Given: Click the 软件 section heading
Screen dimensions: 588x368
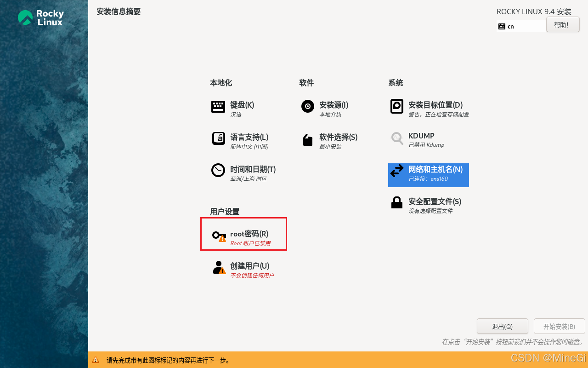Looking at the screenshot, I should [306, 83].
